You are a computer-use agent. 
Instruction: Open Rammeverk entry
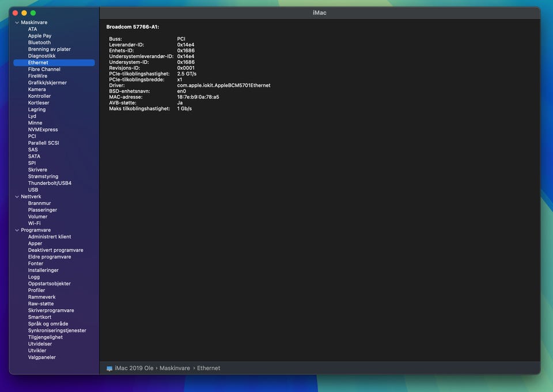point(41,297)
